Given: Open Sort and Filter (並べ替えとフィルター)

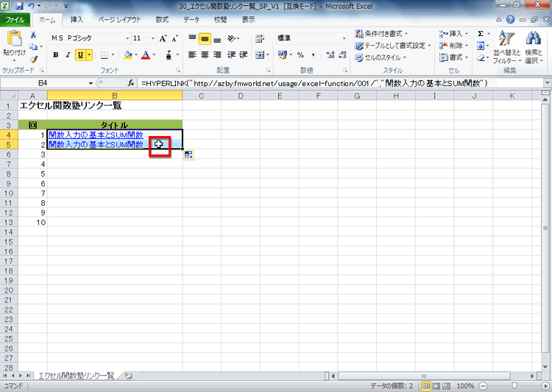Looking at the screenshot, I should click(507, 47).
